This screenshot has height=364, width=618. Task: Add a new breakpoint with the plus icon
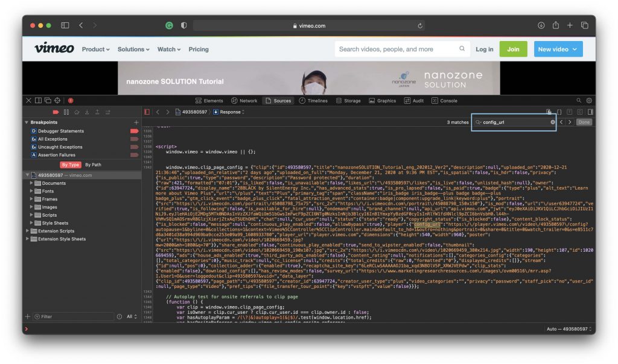(x=136, y=123)
